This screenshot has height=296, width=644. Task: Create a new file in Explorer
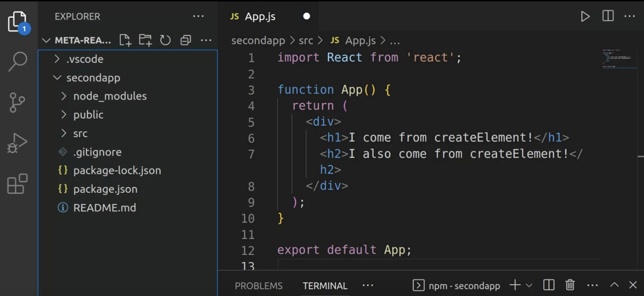(125, 40)
